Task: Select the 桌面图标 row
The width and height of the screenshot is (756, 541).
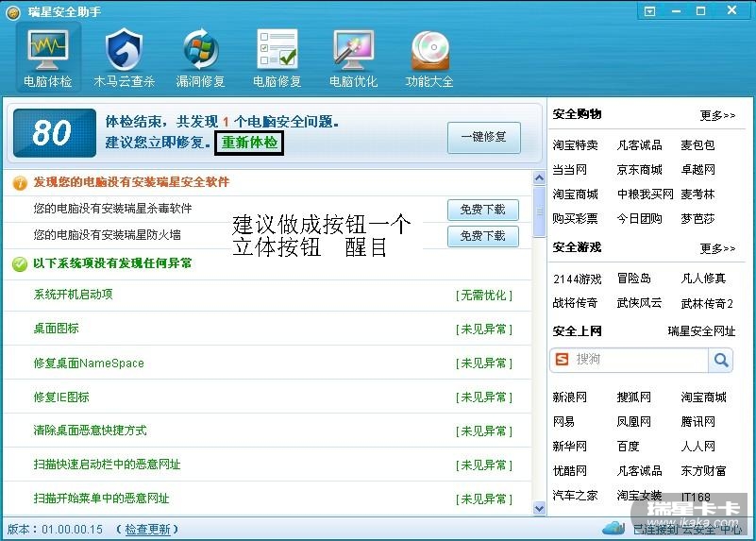Action: click(268, 329)
